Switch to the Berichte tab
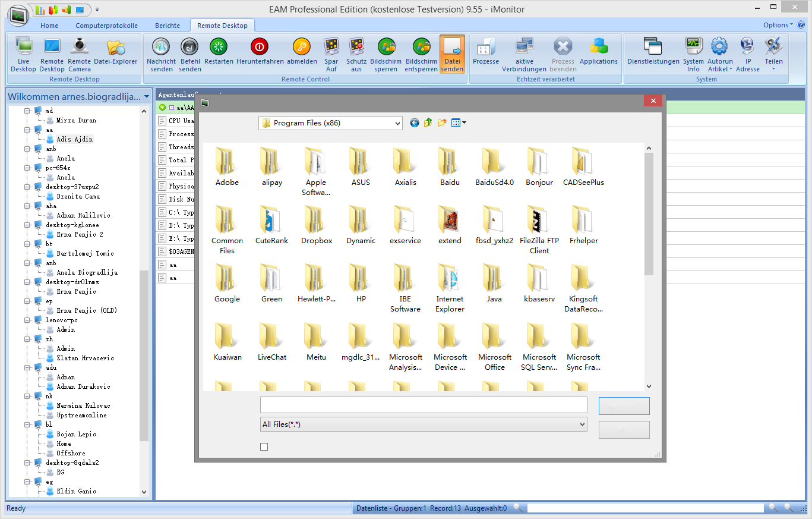 pyautogui.click(x=168, y=26)
